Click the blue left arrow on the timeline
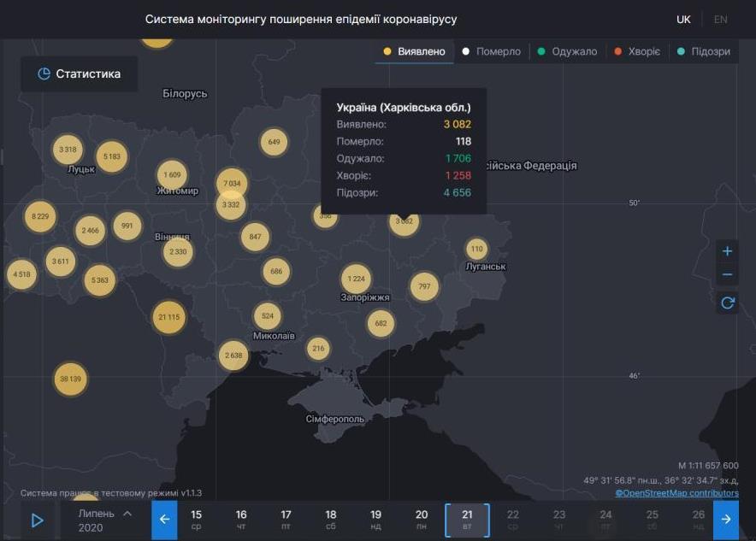This screenshot has height=541, width=756. pos(164,519)
